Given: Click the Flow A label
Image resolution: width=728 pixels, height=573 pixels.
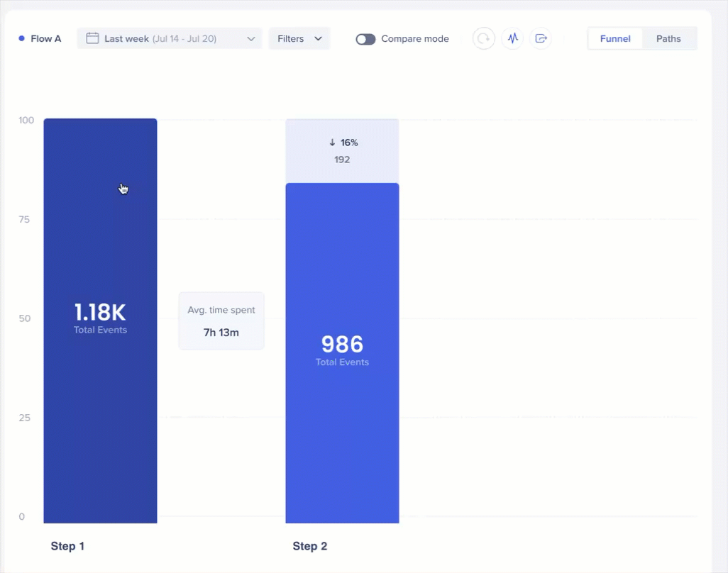Looking at the screenshot, I should 45,38.
